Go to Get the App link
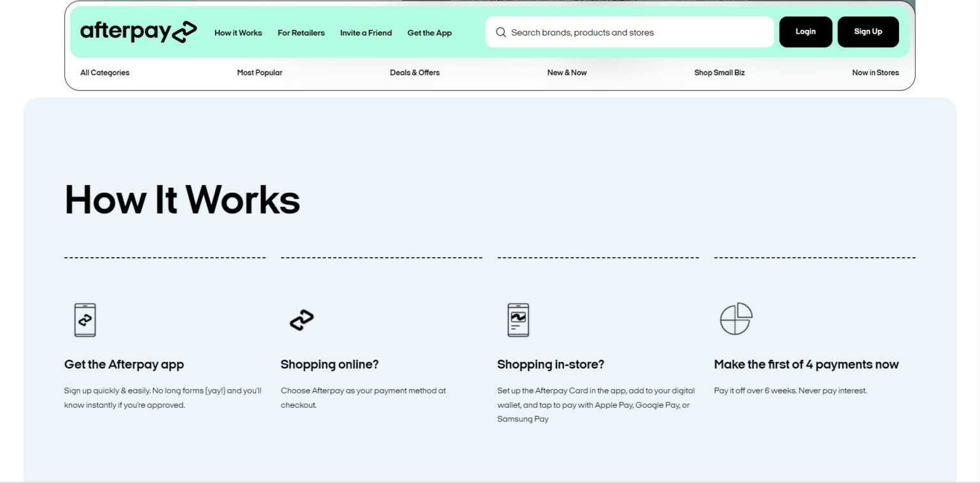 click(429, 33)
